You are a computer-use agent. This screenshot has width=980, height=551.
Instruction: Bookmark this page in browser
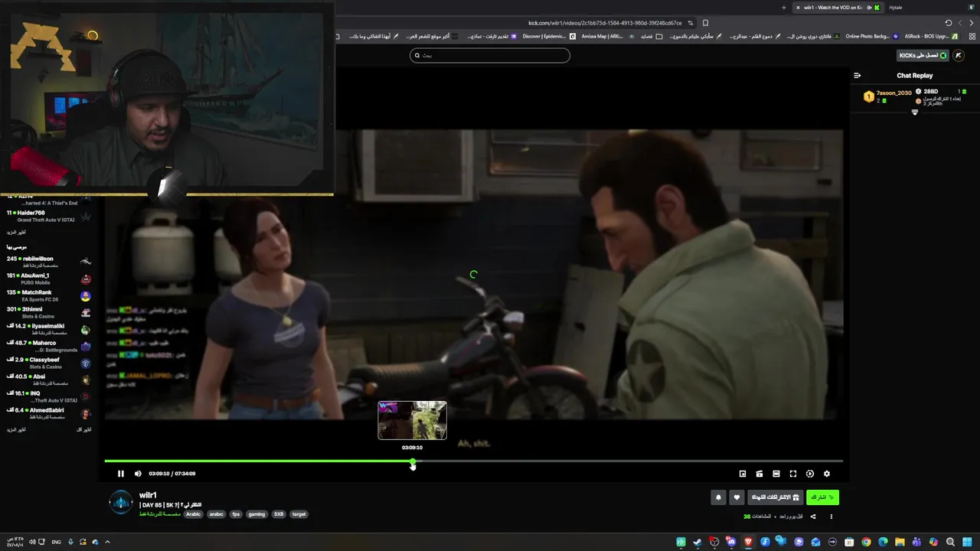[x=705, y=23]
